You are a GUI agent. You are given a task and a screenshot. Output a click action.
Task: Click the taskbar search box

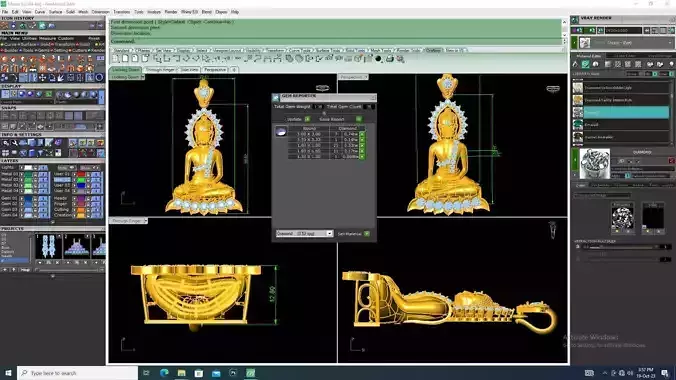pyautogui.click(x=78, y=373)
